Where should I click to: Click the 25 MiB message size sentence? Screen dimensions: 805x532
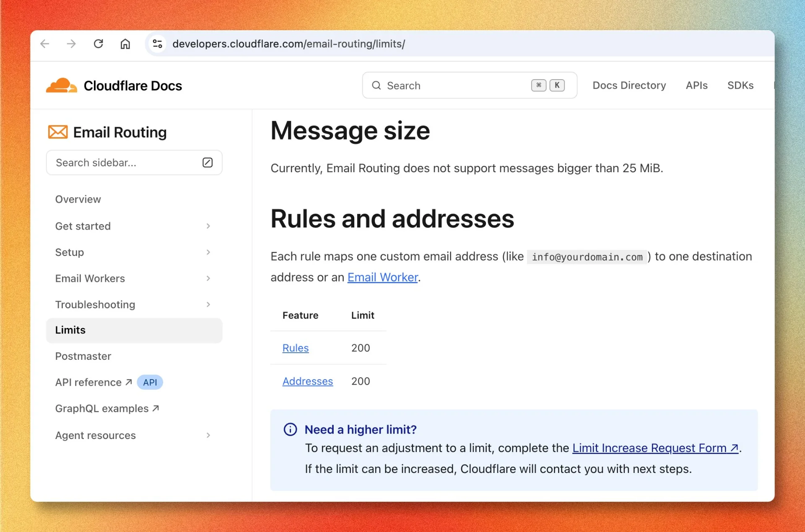click(467, 168)
